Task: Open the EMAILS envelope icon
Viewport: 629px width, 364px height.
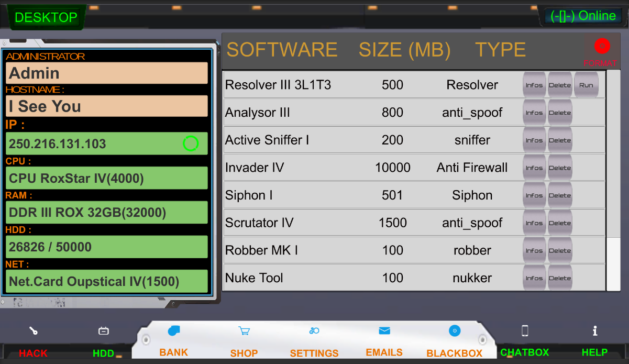Action: coord(384,330)
